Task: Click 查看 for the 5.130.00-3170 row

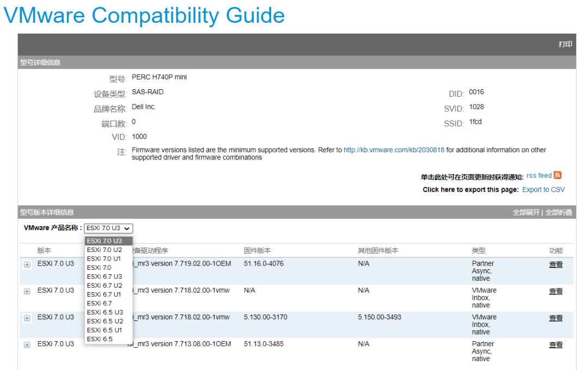Action: (556, 318)
